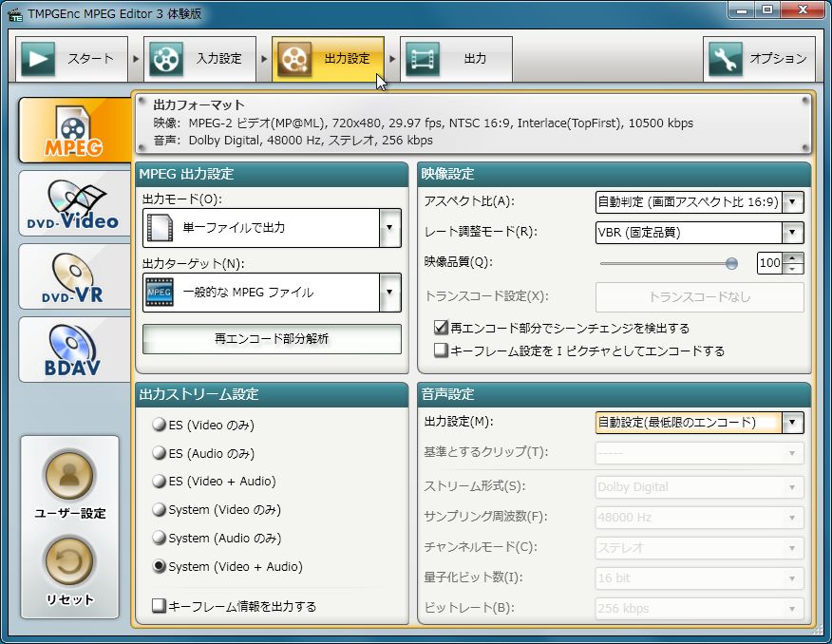Viewport: 832px width, 644px height.
Task: Decrease 映像品質 with down spinner arrow
Action: (793, 269)
